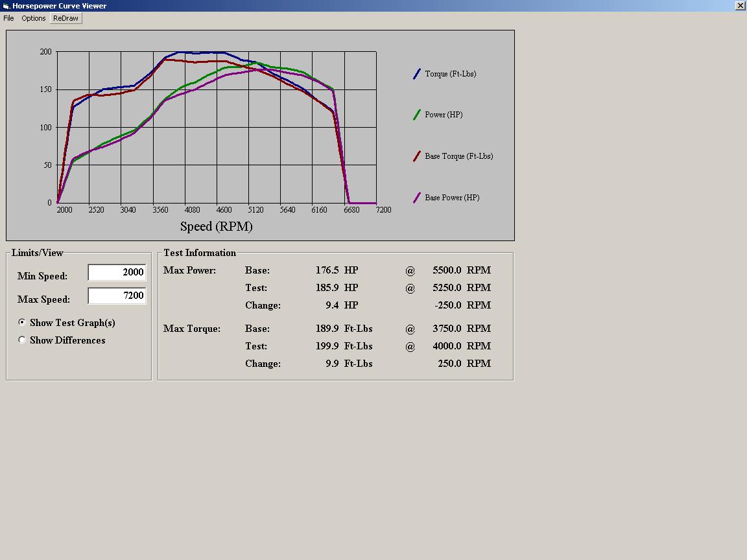Select the Show Test Graph(s) radio button
747x560 pixels.
[x=23, y=322]
